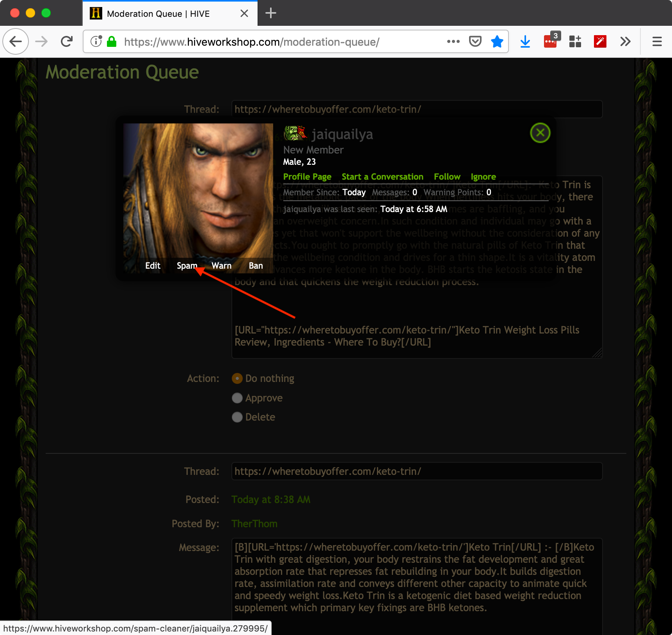The image size is (672, 635).
Task: Open the Profile Page link
Action: point(307,177)
